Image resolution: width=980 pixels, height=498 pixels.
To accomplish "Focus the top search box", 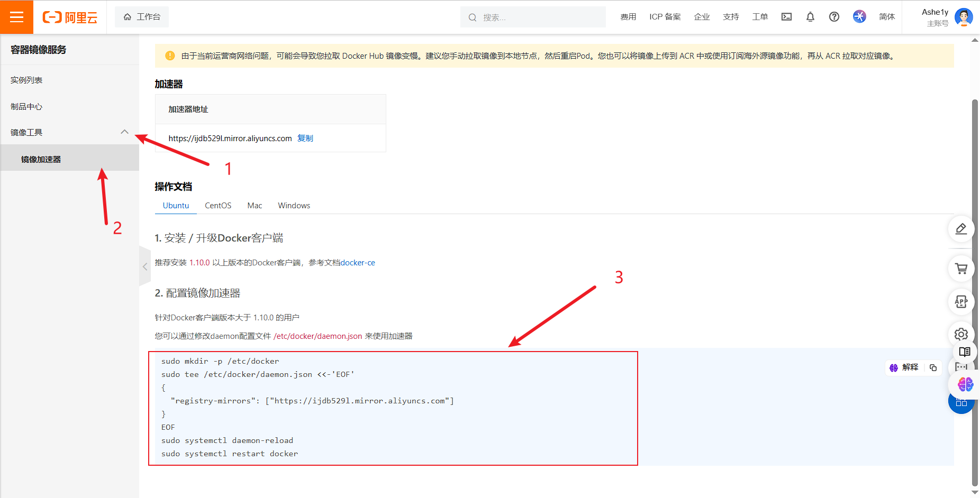I will 533,17.
